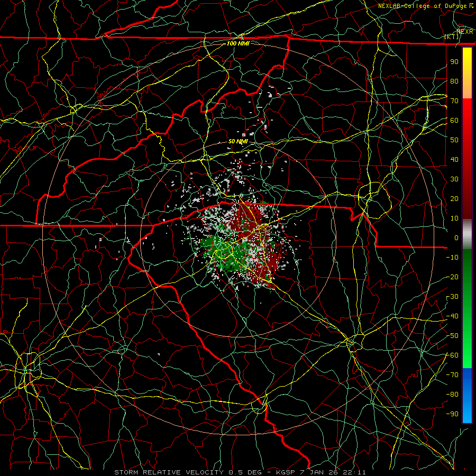The image size is (476, 476).
Task: Click the 80 value on velocity scale
Action: point(454,81)
